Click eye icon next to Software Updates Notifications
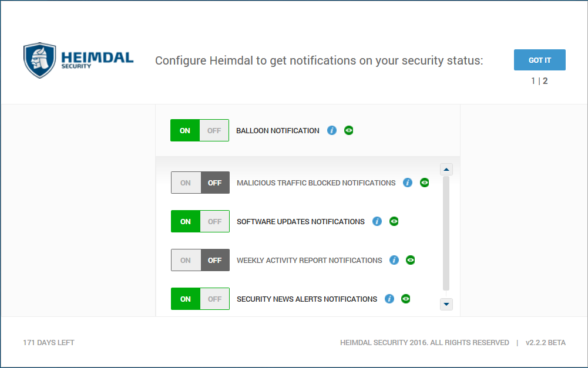The image size is (588, 368). click(x=394, y=221)
